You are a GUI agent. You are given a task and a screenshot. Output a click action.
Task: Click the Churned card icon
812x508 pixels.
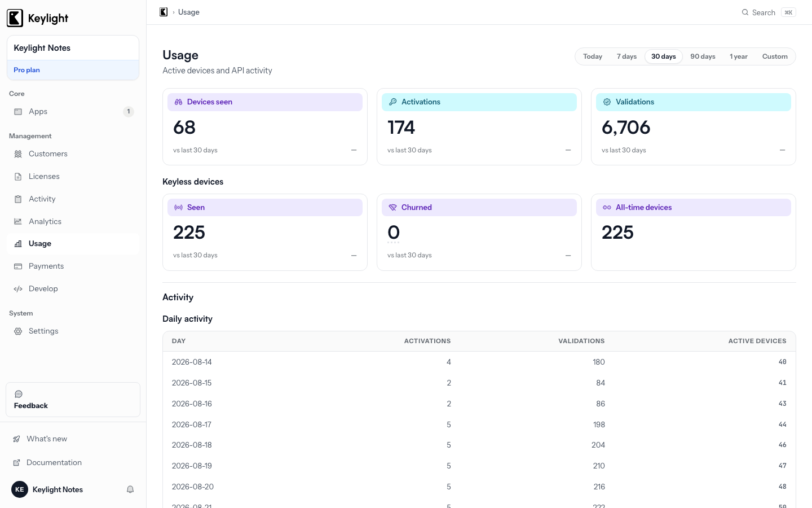click(392, 208)
